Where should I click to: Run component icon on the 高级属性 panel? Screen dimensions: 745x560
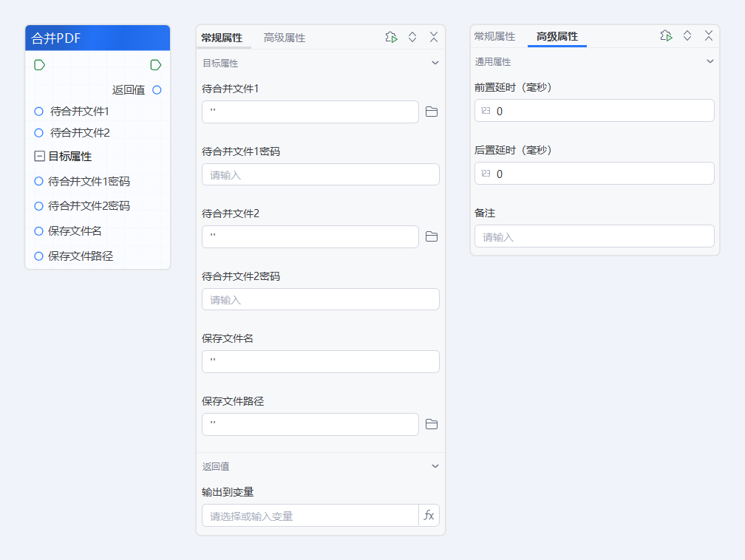[666, 35]
